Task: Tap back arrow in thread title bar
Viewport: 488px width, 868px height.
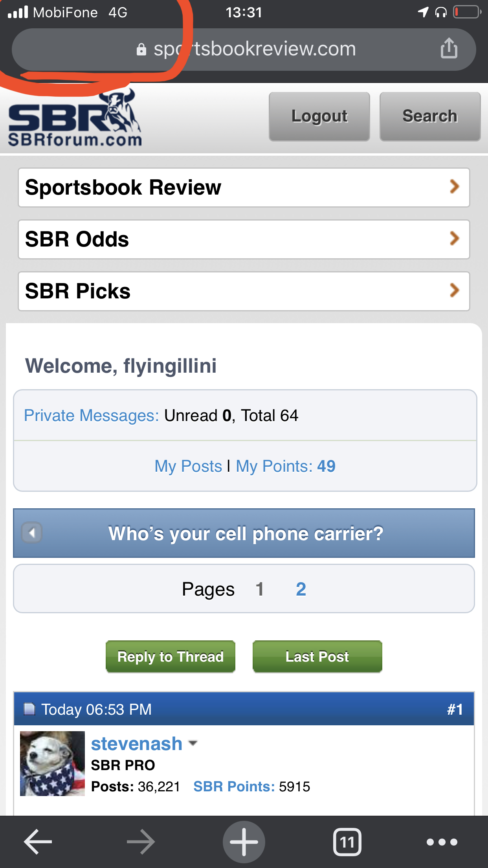Action: coord(32,533)
